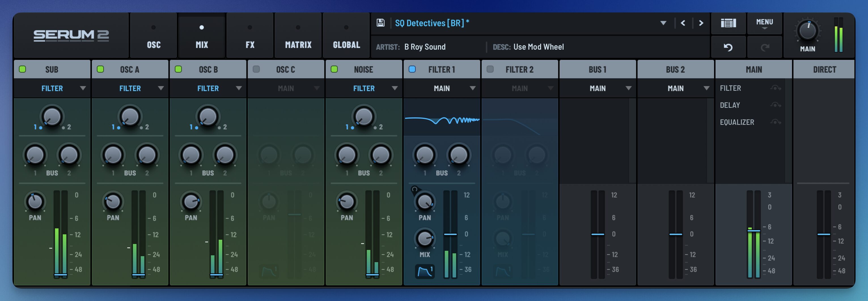Click the save preset floppy disk icon
Screen dimensions: 868x301
[380, 23]
